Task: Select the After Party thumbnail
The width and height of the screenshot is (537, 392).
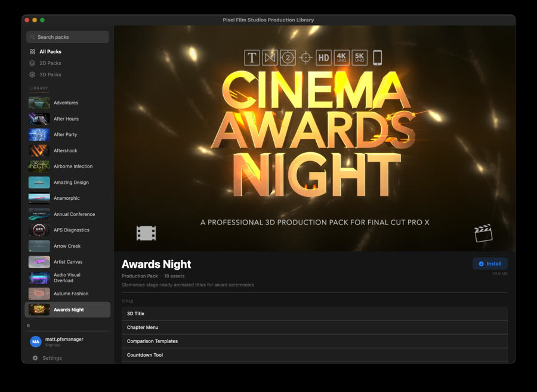Action: point(39,135)
